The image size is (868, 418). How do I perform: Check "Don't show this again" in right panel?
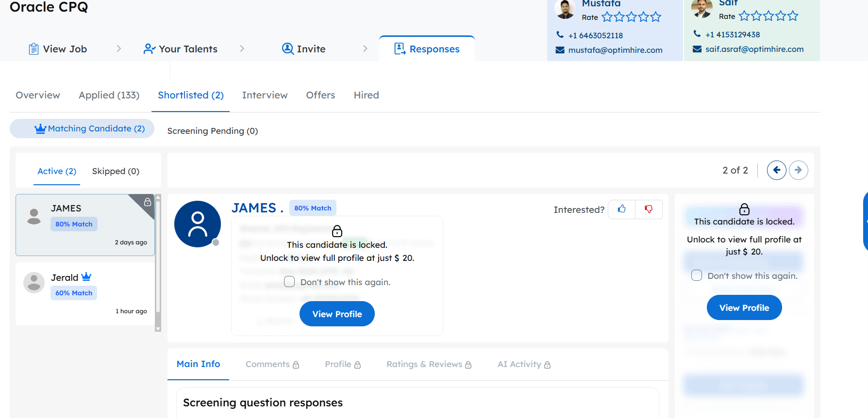pos(697,275)
